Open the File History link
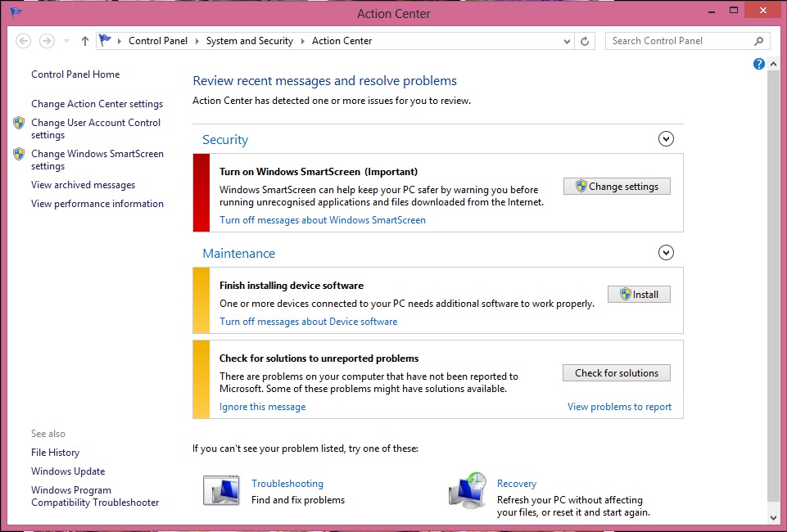This screenshot has width=787, height=532. tap(55, 453)
